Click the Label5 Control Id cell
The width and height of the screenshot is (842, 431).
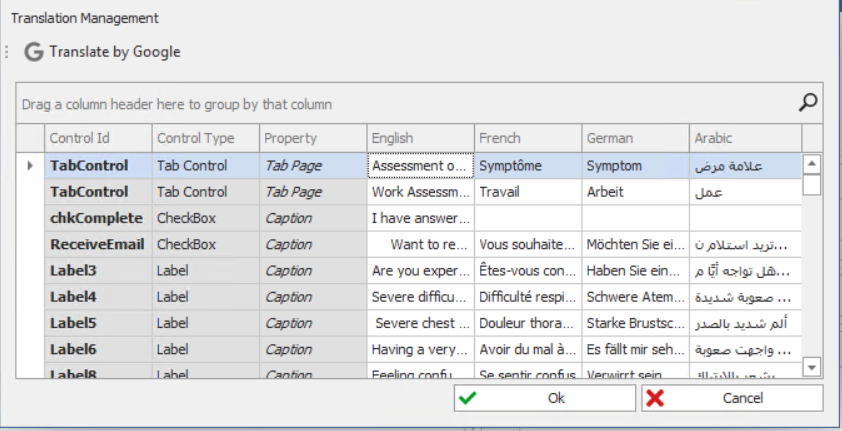[x=97, y=322]
